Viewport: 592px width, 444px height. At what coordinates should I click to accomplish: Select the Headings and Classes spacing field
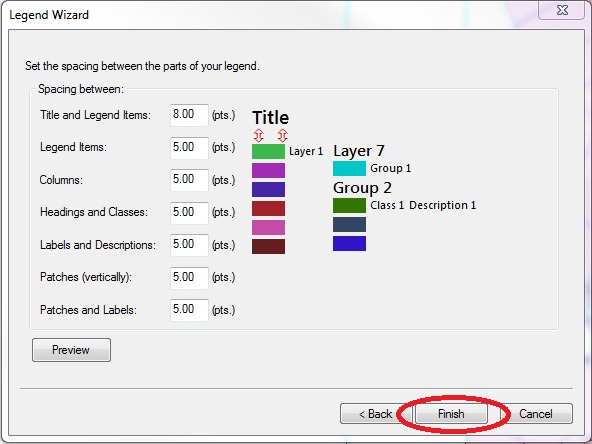[x=189, y=213]
